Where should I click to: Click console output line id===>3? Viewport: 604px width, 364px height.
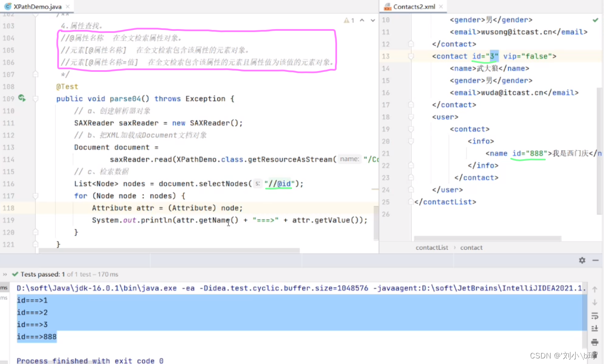tap(32, 325)
